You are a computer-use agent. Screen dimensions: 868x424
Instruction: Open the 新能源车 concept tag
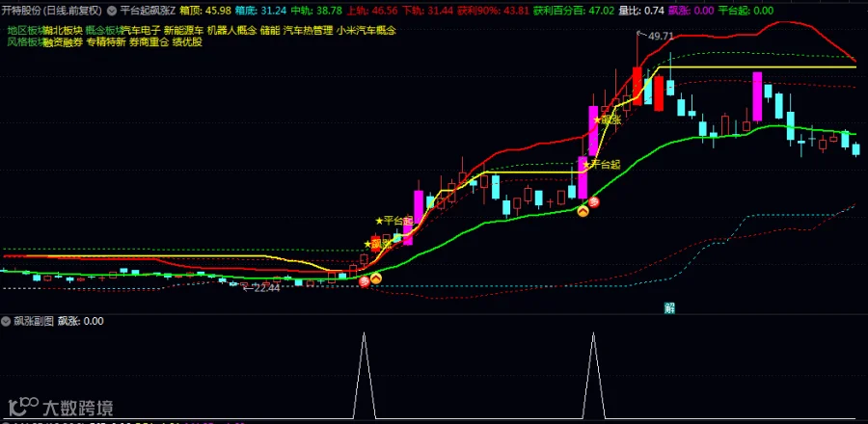point(184,31)
